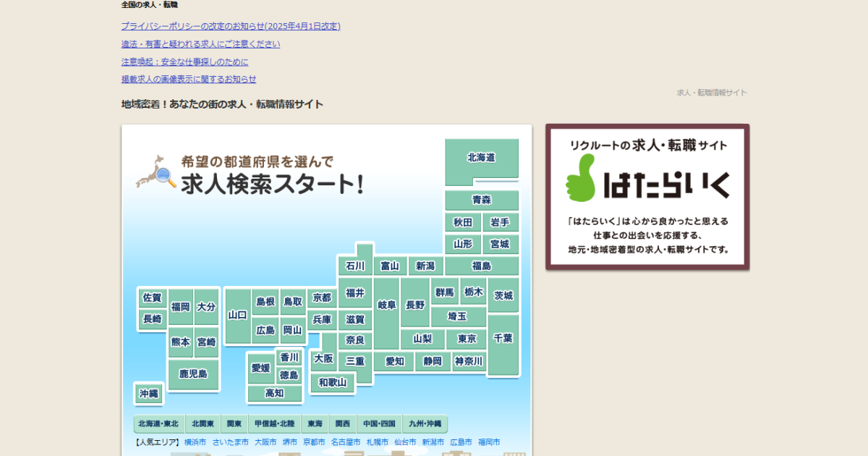
Task: Select 北海道 prefecture on the map
Action: (481, 158)
